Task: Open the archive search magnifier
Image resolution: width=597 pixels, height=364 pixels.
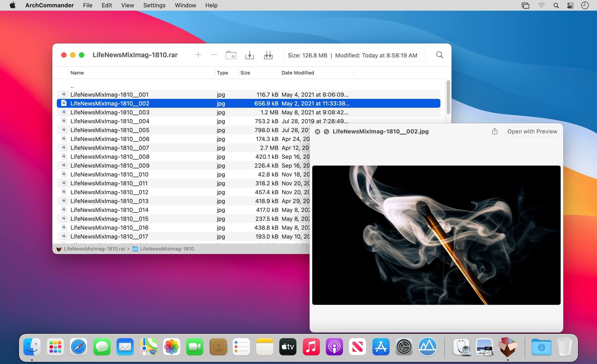Action: (440, 55)
